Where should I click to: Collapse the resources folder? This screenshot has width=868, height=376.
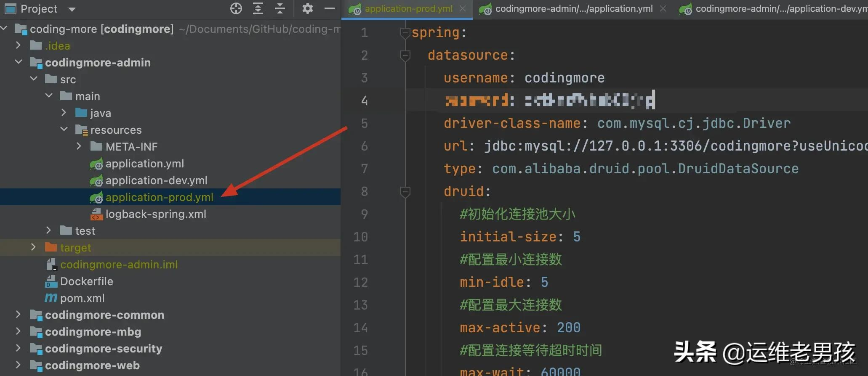pyautogui.click(x=64, y=129)
